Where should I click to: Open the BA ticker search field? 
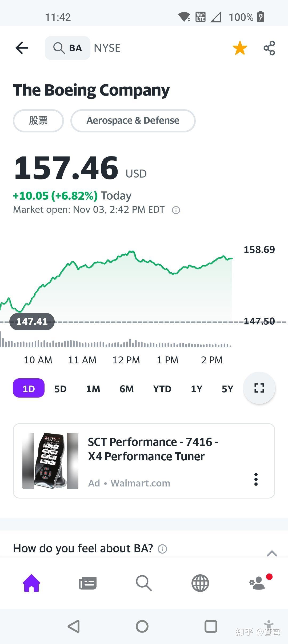(x=67, y=48)
